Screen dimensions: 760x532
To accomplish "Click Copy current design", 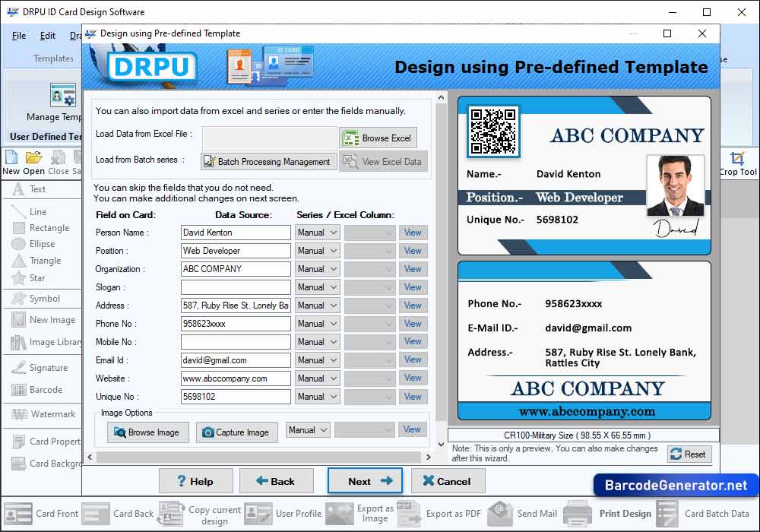I will [x=200, y=515].
